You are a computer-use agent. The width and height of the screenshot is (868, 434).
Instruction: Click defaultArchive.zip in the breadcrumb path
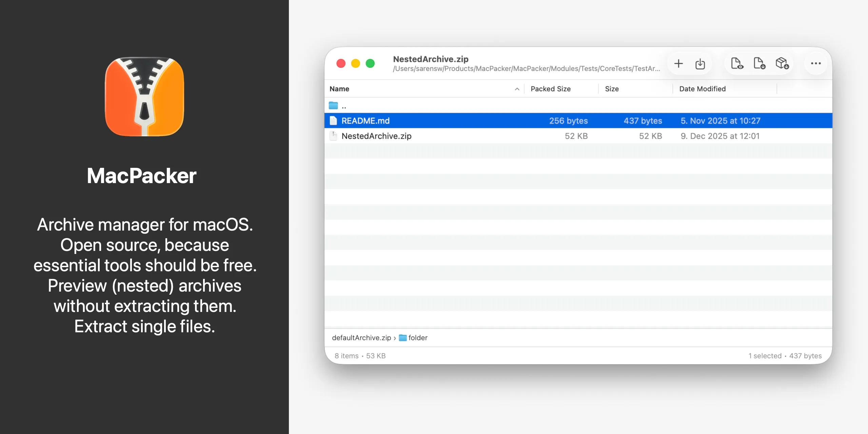tap(361, 338)
